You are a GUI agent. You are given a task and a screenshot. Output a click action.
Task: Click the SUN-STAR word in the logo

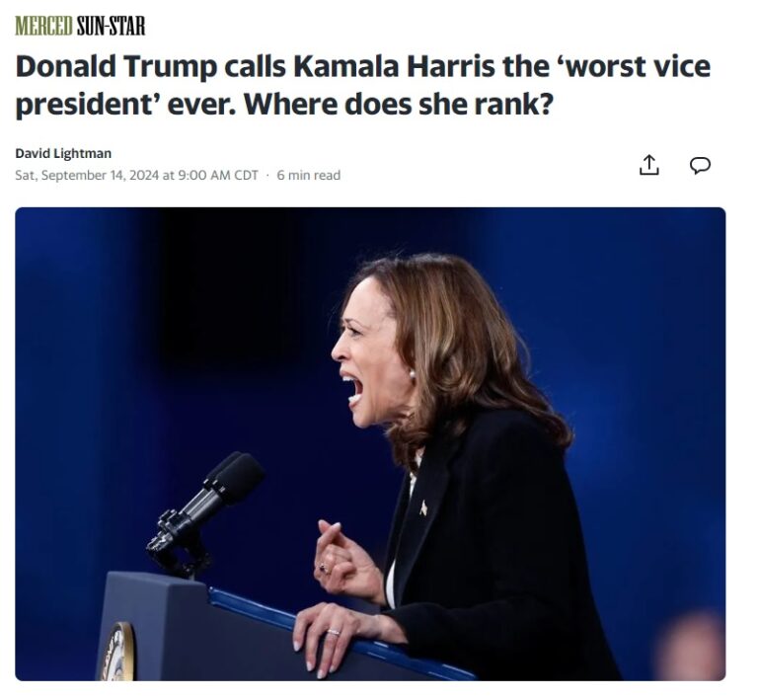112,26
